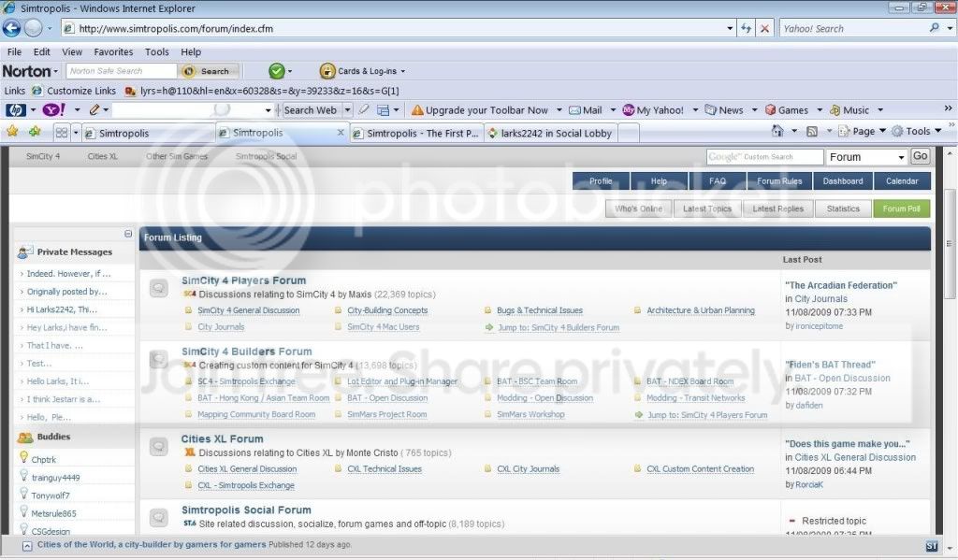This screenshot has height=560, width=958.
Task: Open Yahoo Mail from toolbar
Action: coord(586,110)
